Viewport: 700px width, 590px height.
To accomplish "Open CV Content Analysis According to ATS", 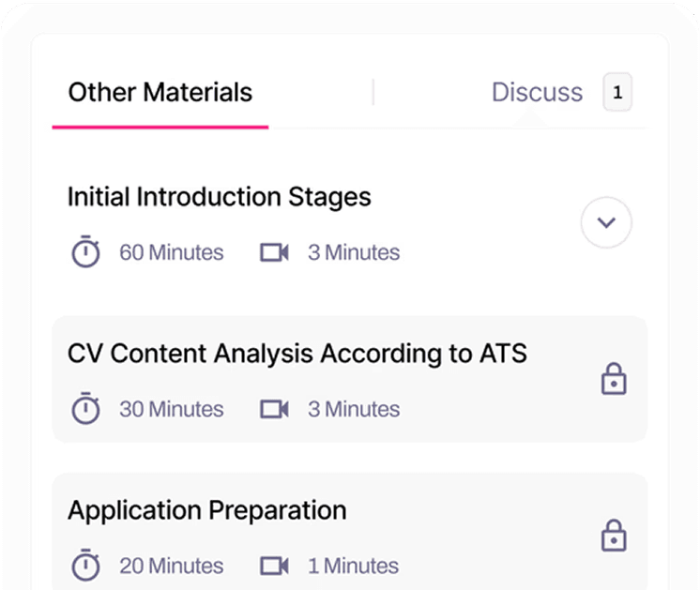I will (x=297, y=354).
